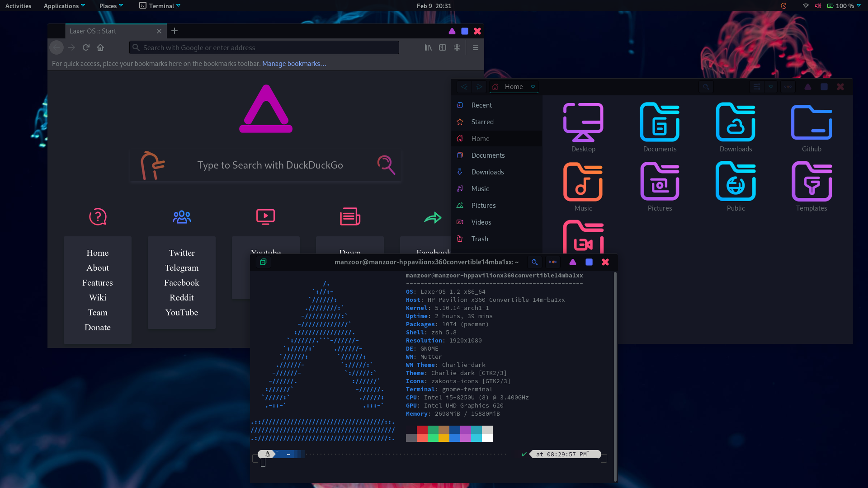Screen dimensions: 868x488
Task: Click the Manage bookmarks link
Action: (294, 64)
